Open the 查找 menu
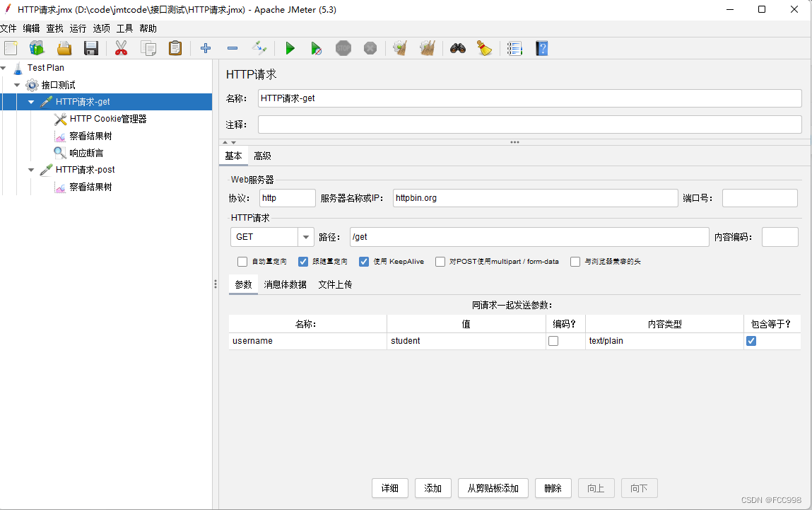The width and height of the screenshot is (812, 510). coord(54,28)
